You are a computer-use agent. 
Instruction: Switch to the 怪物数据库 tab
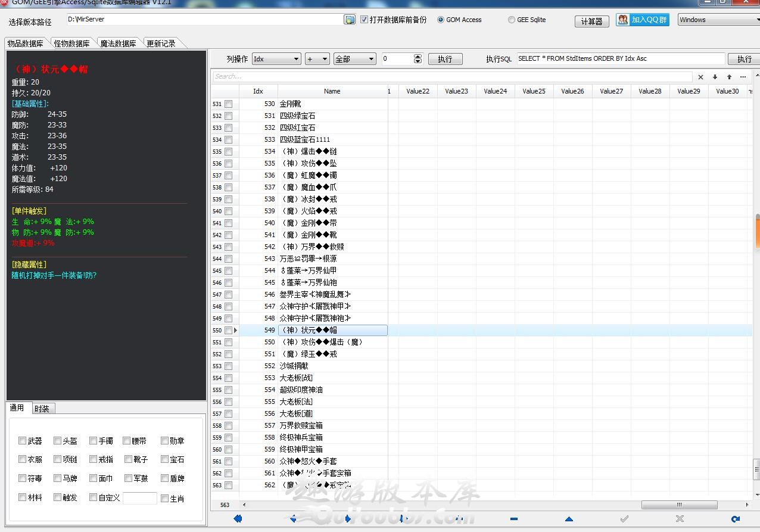(72, 43)
